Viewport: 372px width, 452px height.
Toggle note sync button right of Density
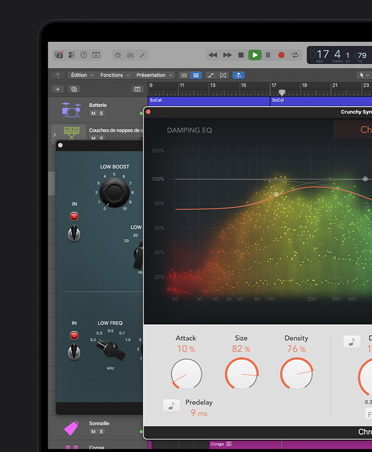pos(352,342)
